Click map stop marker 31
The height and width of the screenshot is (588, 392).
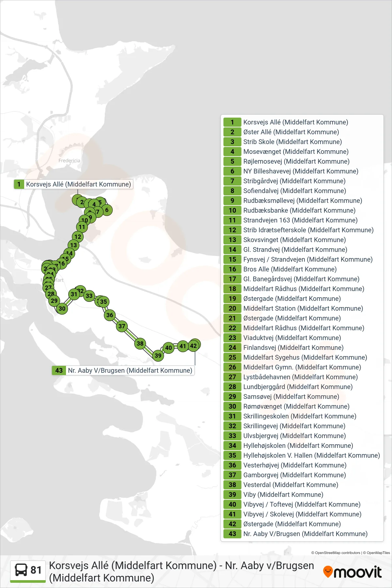74,294
